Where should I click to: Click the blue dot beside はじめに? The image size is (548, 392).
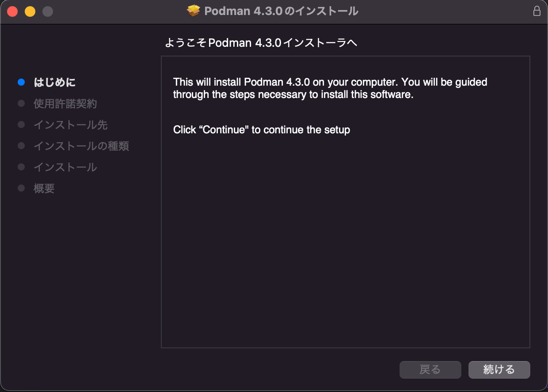pyautogui.click(x=21, y=82)
